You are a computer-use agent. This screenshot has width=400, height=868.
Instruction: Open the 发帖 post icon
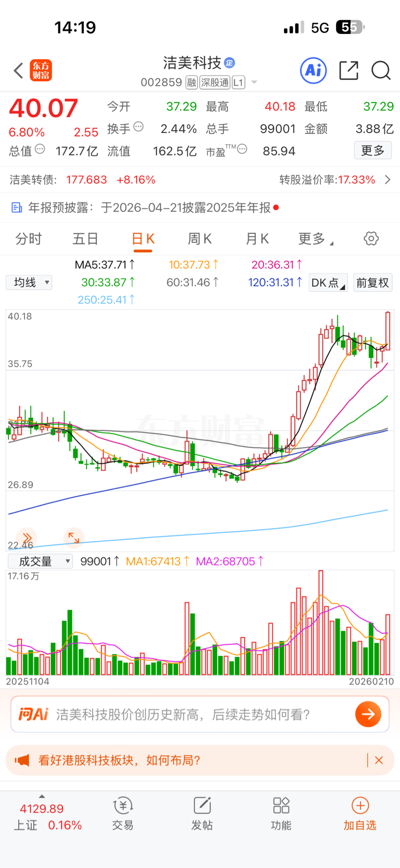click(x=202, y=814)
